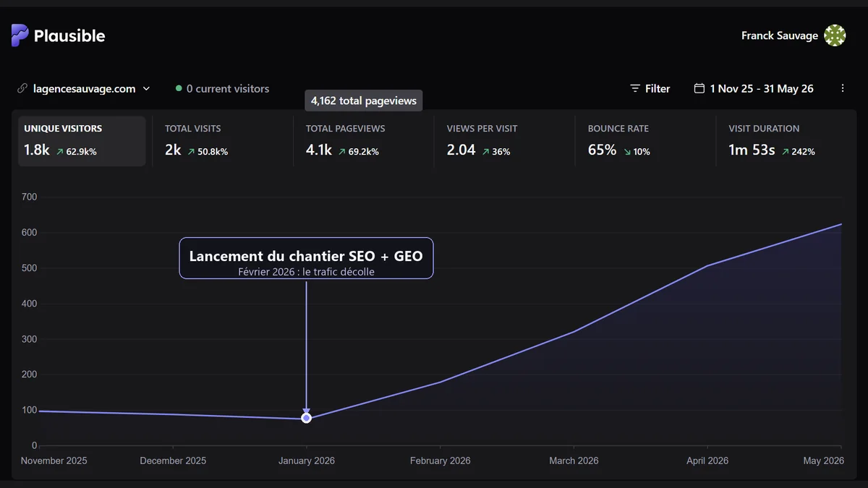Screen dimensions: 868x488
Task: Click the Plausible logo icon
Action: click(x=20, y=35)
